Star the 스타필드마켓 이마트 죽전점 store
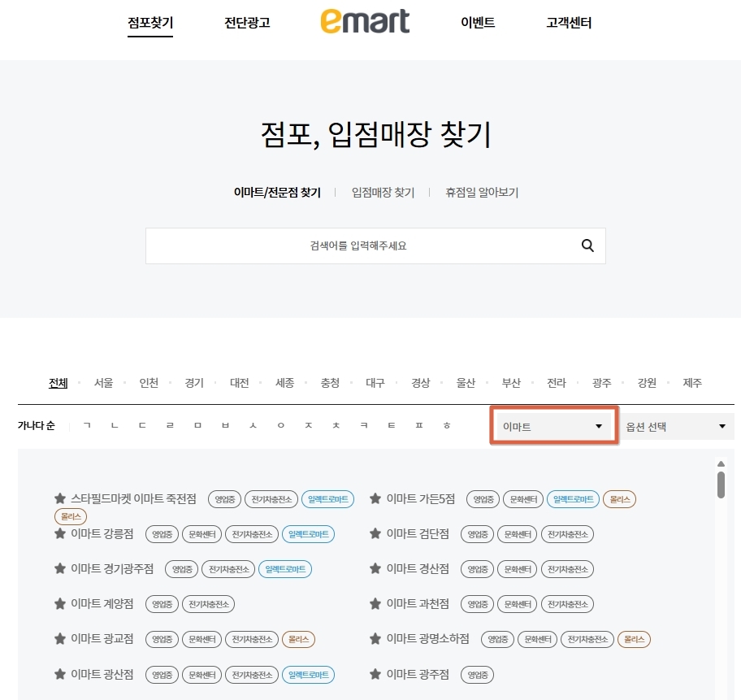Screen dimensions: 741x700 point(59,498)
